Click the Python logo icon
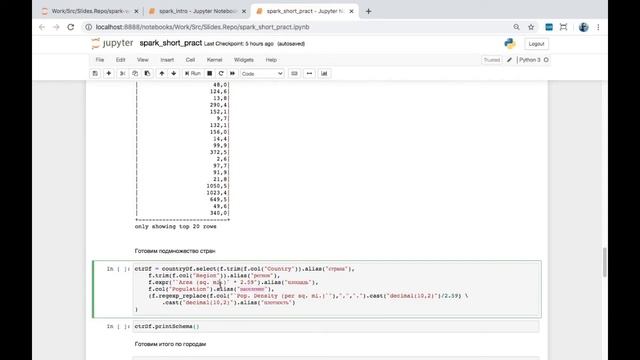This screenshot has height=360, width=640. pyautogui.click(x=510, y=43)
